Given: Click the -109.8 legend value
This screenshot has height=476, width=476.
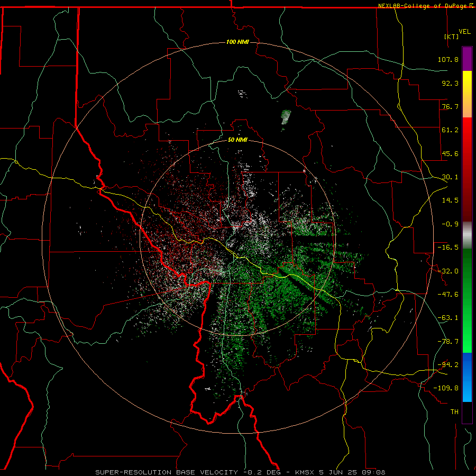Looking at the screenshot, I should (x=446, y=388).
